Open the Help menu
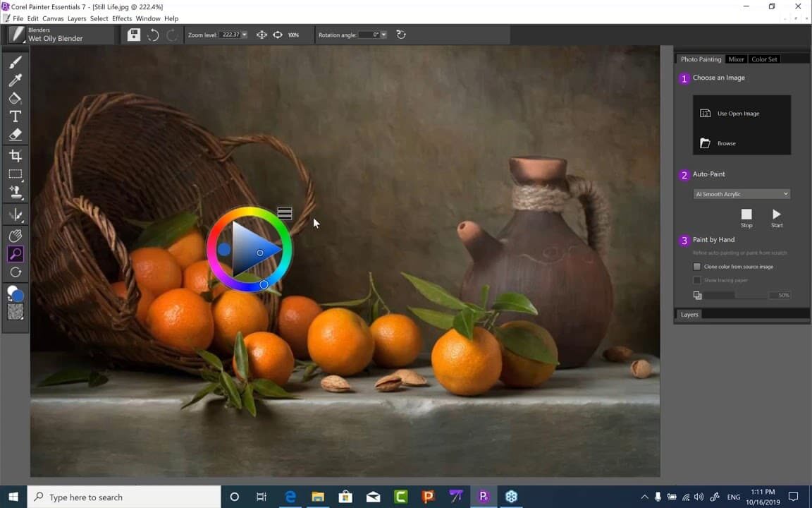Image resolution: width=812 pixels, height=508 pixels. pos(171,18)
